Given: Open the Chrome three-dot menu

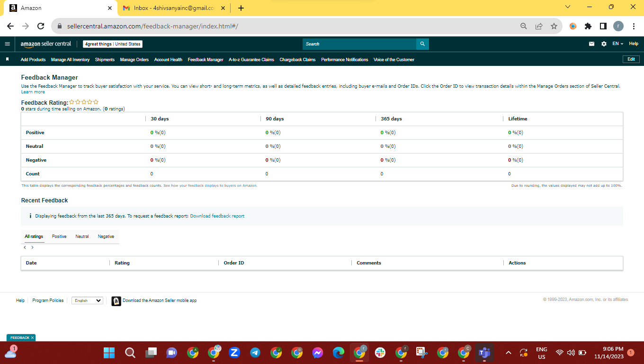Looking at the screenshot, I should tap(634, 27).
